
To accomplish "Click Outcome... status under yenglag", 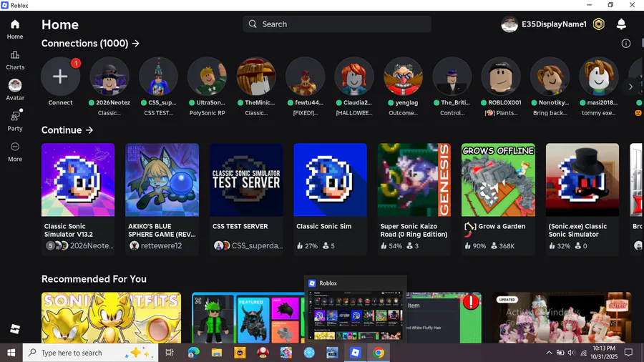I will [403, 113].
